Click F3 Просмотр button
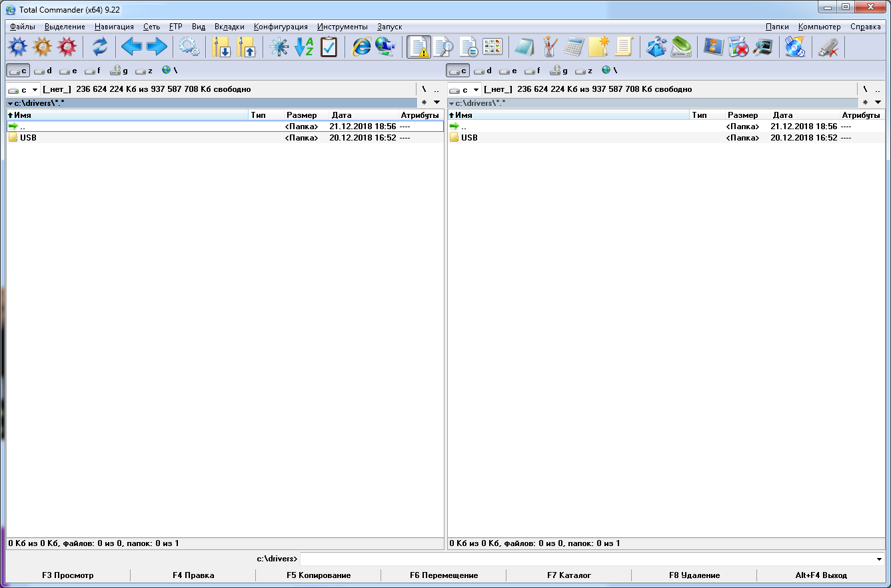This screenshot has height=588, width=891. click(68, 575)
